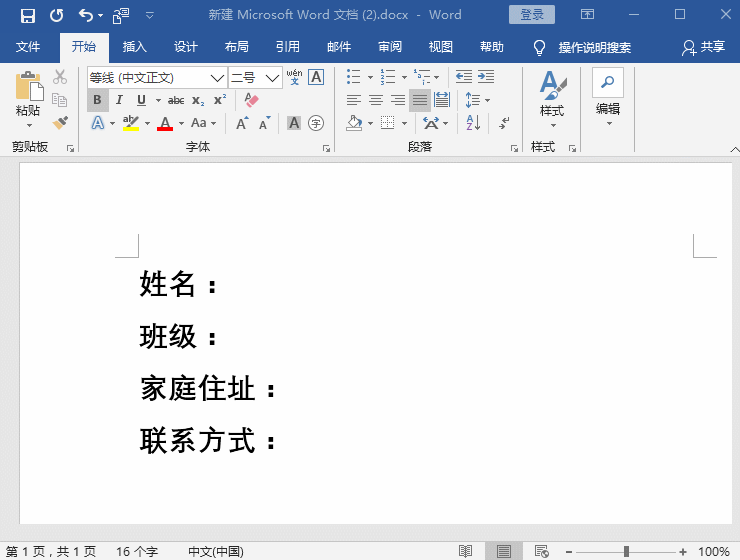Click the Format Painter brush icon

pyautogui.click(x=60, y=122)
